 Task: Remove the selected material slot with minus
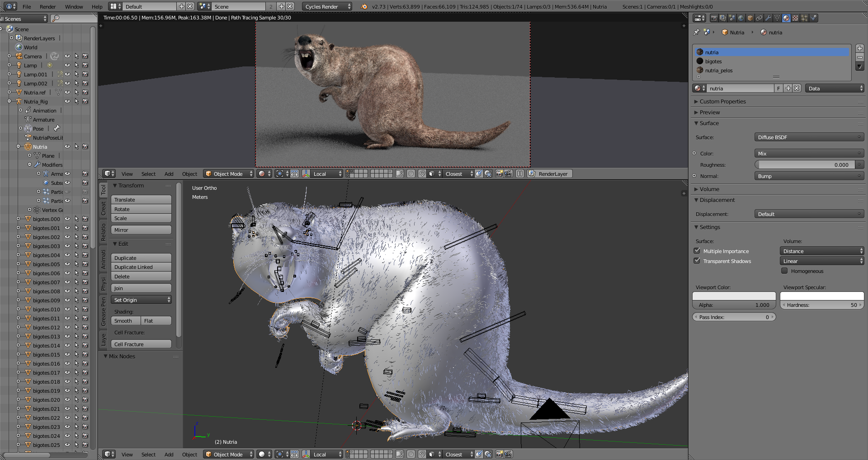[x=859, y=57]
